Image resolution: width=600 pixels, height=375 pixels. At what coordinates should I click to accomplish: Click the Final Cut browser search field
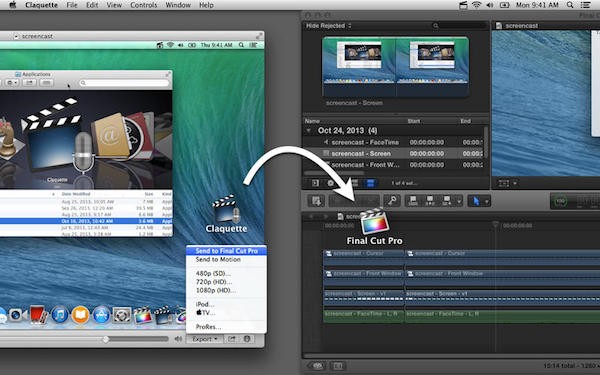coord(458,26)
